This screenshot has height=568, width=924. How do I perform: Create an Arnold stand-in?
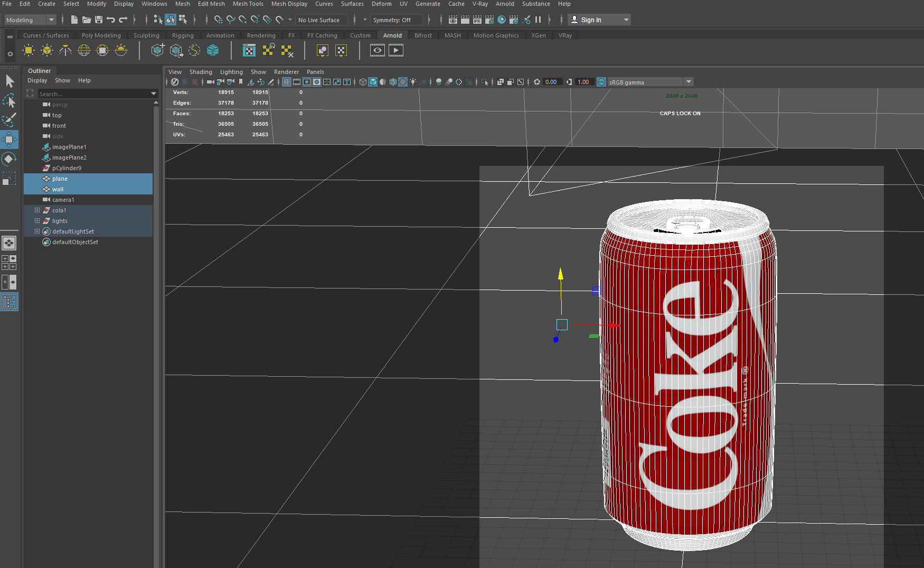tap(158, 51)
